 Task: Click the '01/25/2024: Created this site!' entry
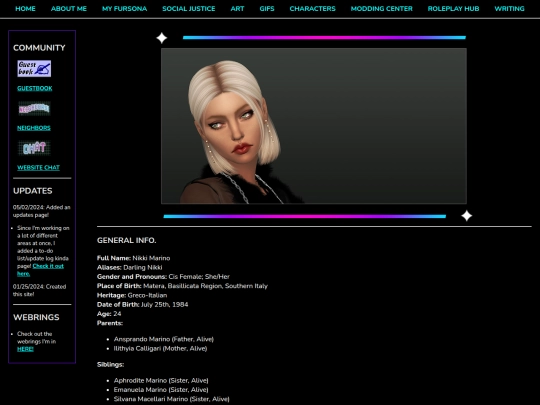39,290
